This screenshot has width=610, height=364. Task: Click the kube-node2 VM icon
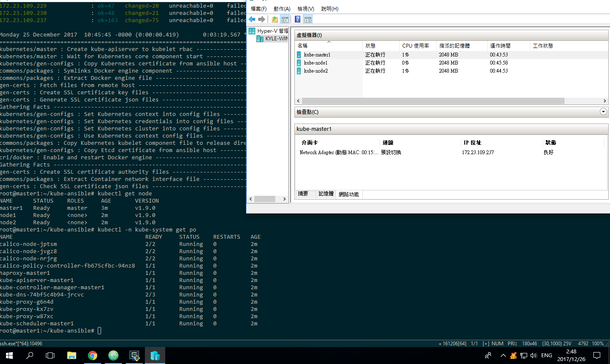point(299,71)
